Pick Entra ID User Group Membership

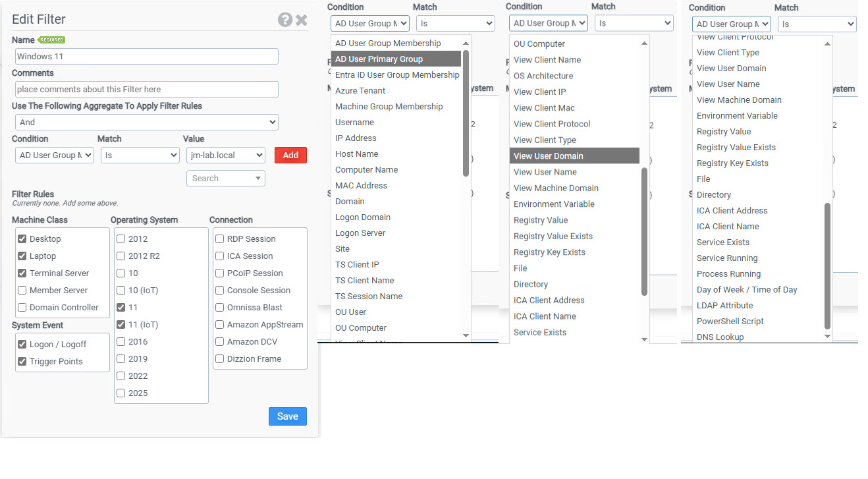click(x=397, y=75)
